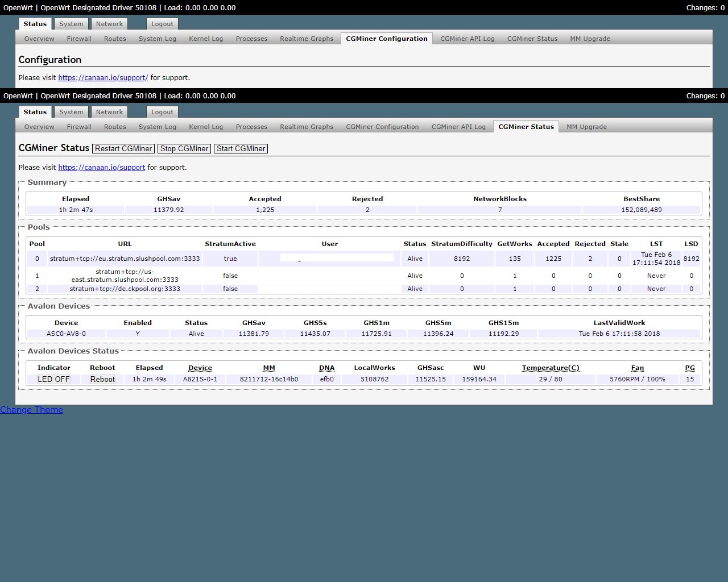Open Realtime Graphs tab on the CGMiner Status page
Image resolution: width=728 pixels, height=582 pixels.
tap(307, 127)
